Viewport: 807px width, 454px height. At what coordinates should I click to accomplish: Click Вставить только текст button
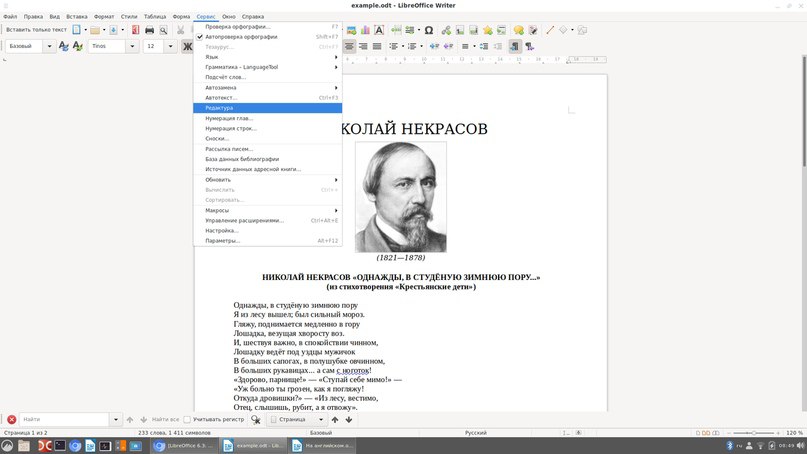pyautogui.click(x=36, y=30)
